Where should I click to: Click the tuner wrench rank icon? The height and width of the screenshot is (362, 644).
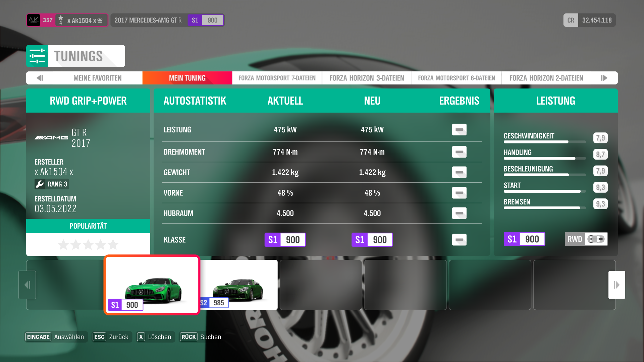40,184
